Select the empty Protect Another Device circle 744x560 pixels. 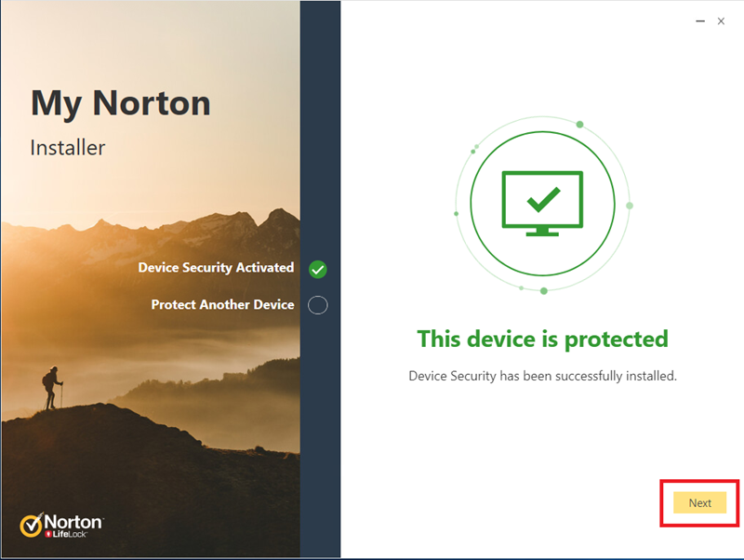[x=317, y=305]
